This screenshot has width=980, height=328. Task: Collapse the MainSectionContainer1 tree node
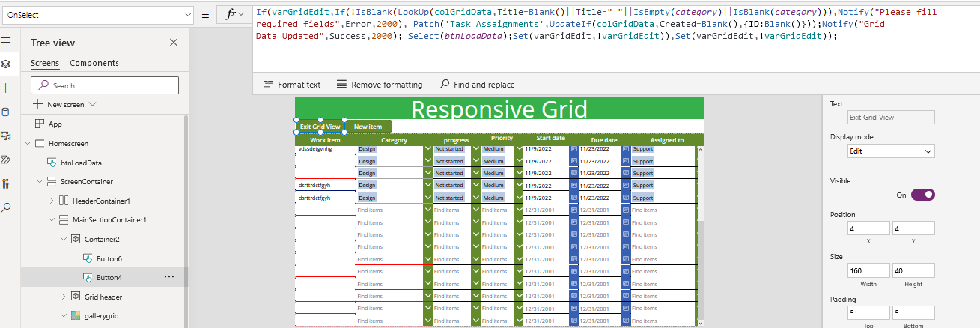52,220
